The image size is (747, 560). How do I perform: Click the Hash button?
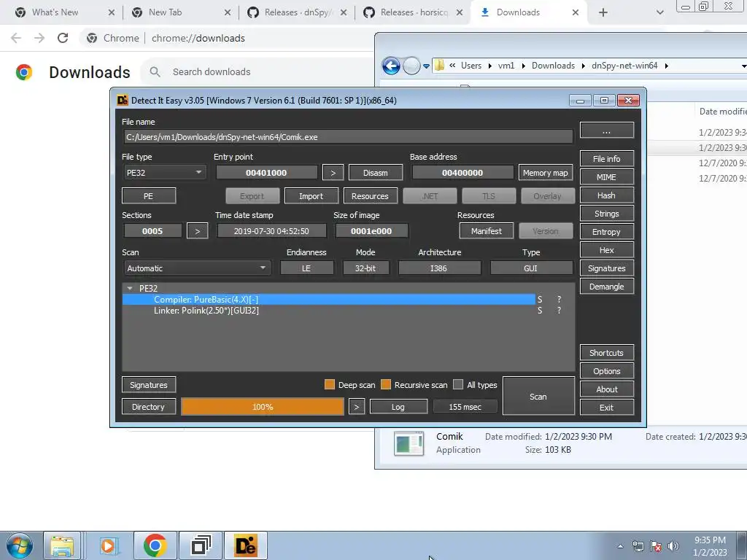[606, 195]
